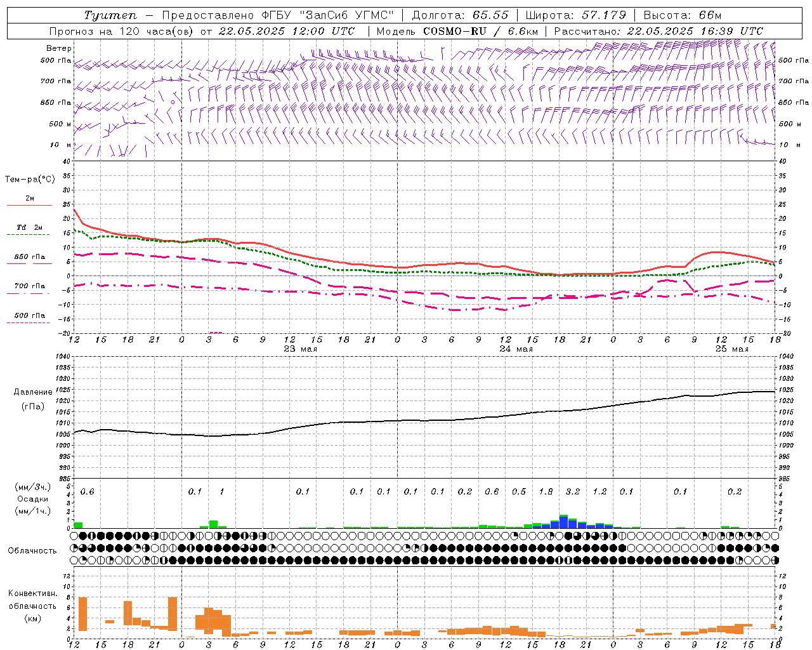Click the (мм/3ч.) unit label
Image resolution: width=812 pixels, height=650 pixels.
tap(33, 487)
